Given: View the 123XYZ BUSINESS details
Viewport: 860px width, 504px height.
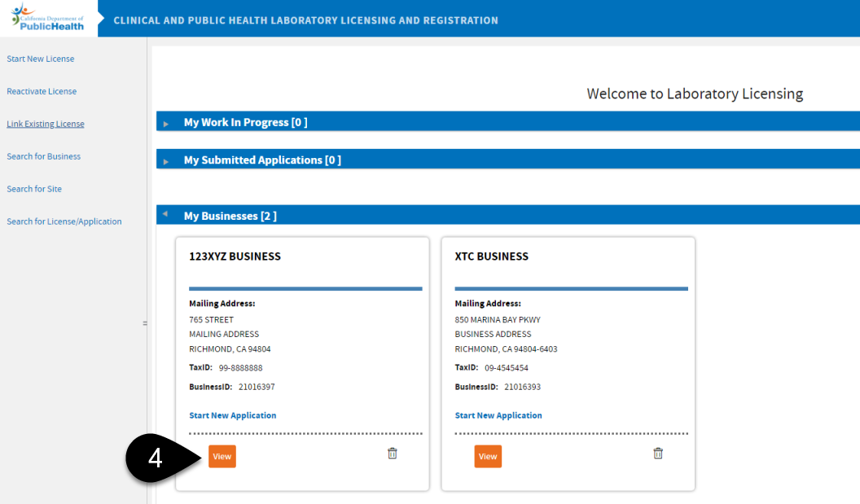Looking at the screenshot, I should click(222, 456).
